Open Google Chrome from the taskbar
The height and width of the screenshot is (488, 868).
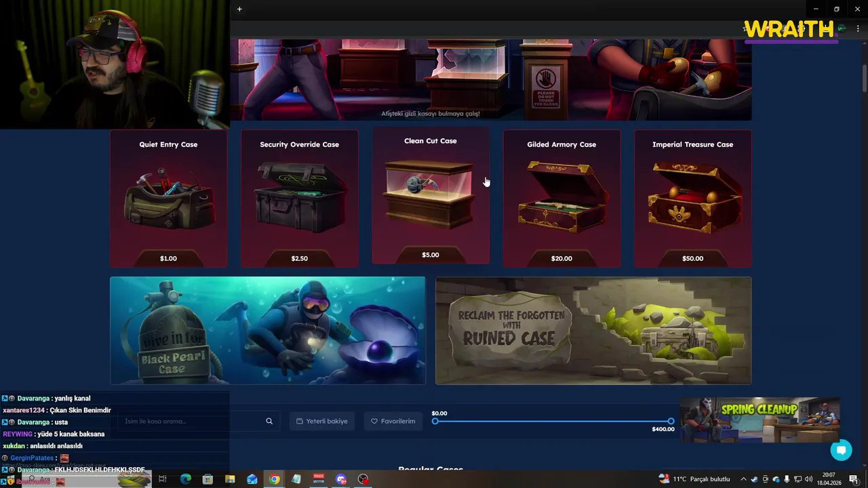274,479
